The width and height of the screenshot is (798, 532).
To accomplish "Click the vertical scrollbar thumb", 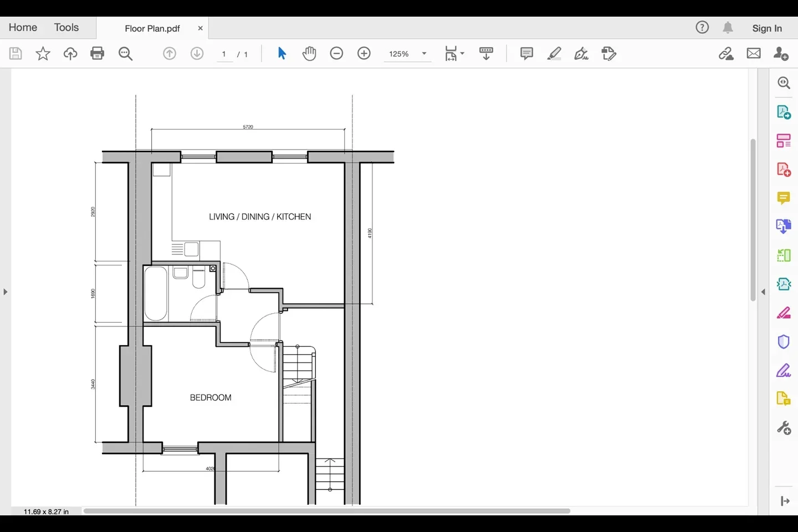I will pyautogui.click(x=753, y=220).
